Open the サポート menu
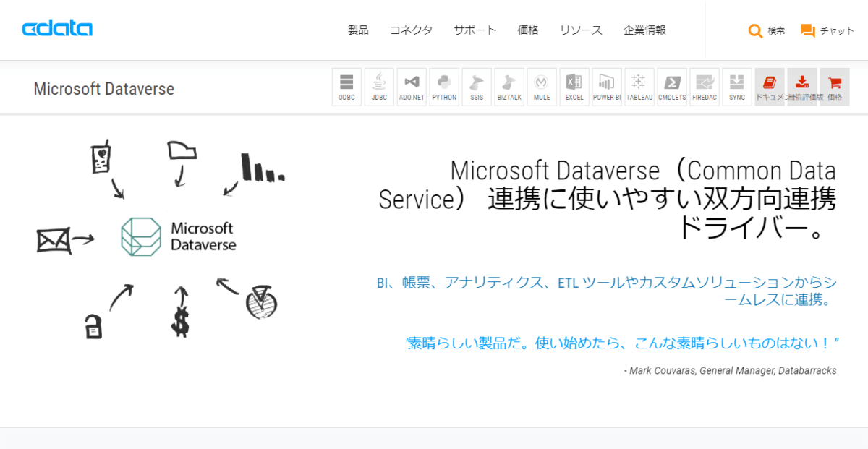868x449 pixels. click(x=475, y=30)
